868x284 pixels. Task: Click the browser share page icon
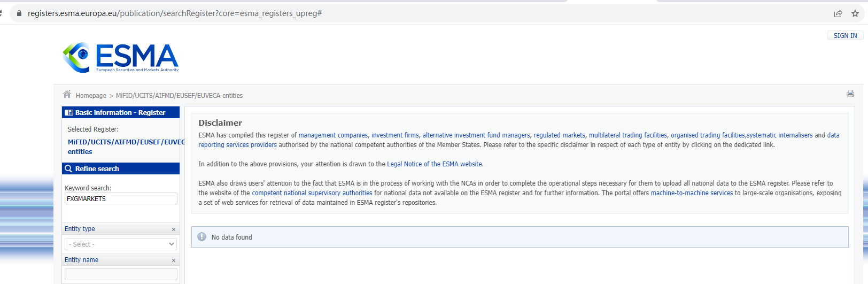(838, 13)
